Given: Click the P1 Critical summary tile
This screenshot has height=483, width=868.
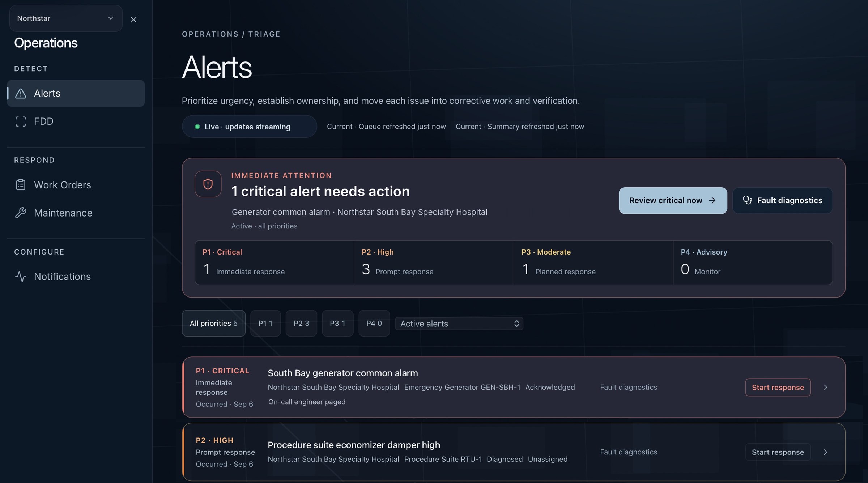Looking at the screenshot, I should (x=275, y=262).
